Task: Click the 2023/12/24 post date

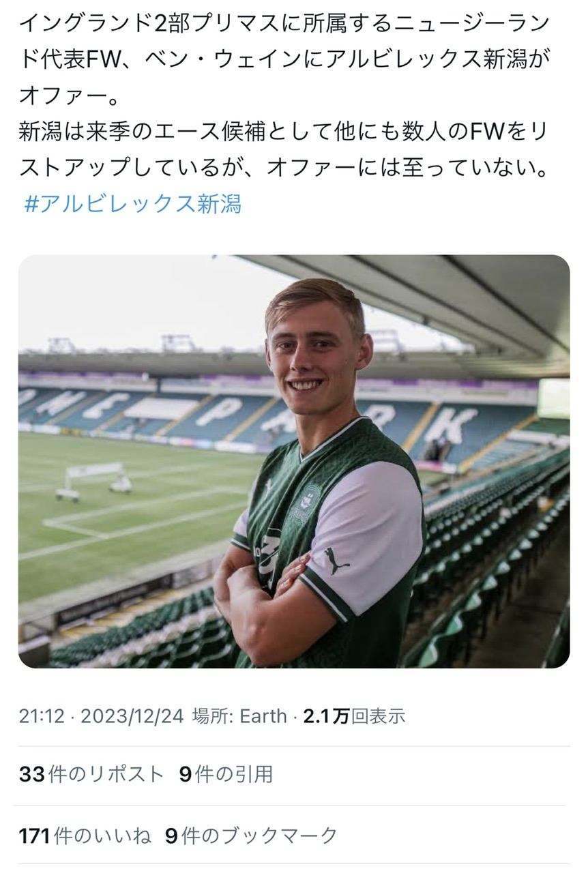Action: 132,715
